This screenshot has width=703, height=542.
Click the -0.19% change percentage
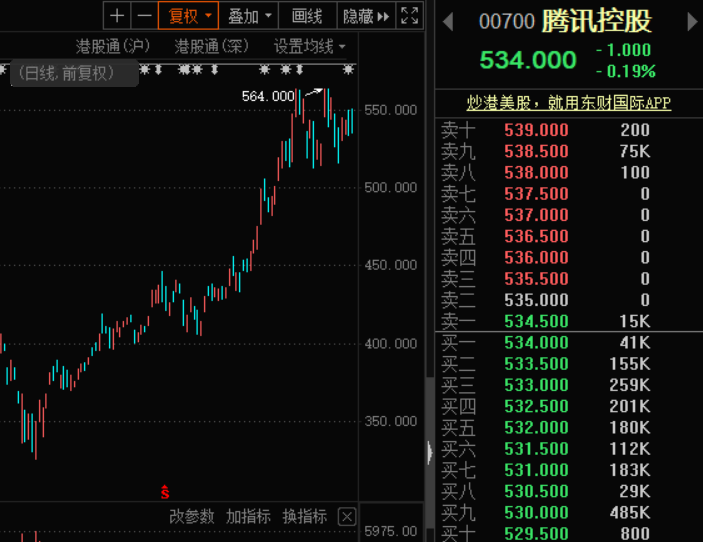pos(626,71)
